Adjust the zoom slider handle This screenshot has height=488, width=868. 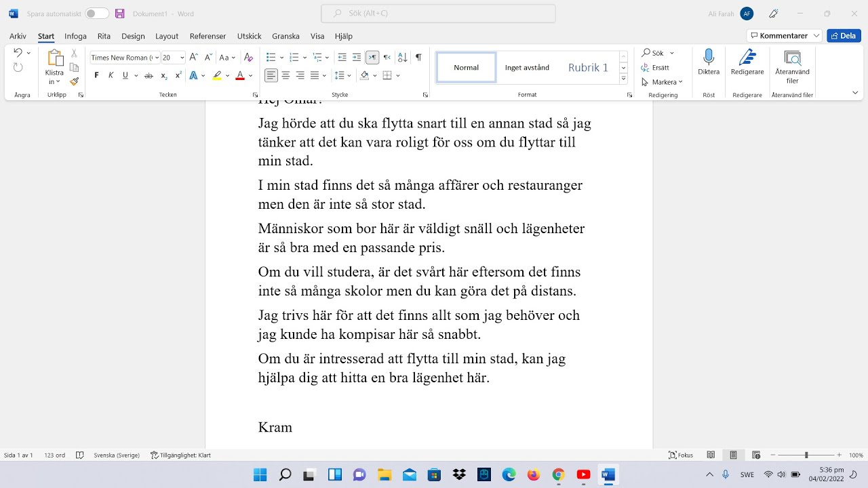[806, 455]
